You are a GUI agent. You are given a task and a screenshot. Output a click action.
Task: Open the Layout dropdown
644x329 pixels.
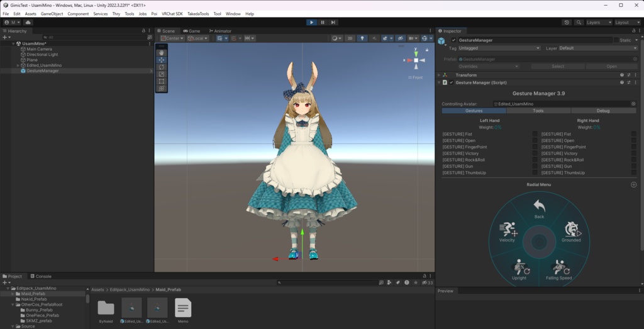[x=627, y=22]
